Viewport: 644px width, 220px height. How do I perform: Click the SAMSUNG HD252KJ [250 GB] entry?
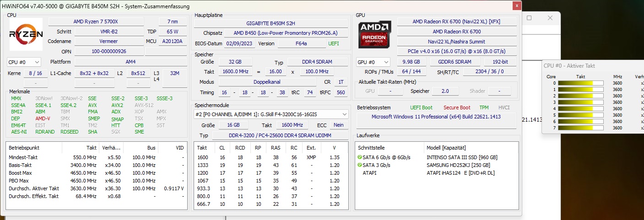(458, 165)
